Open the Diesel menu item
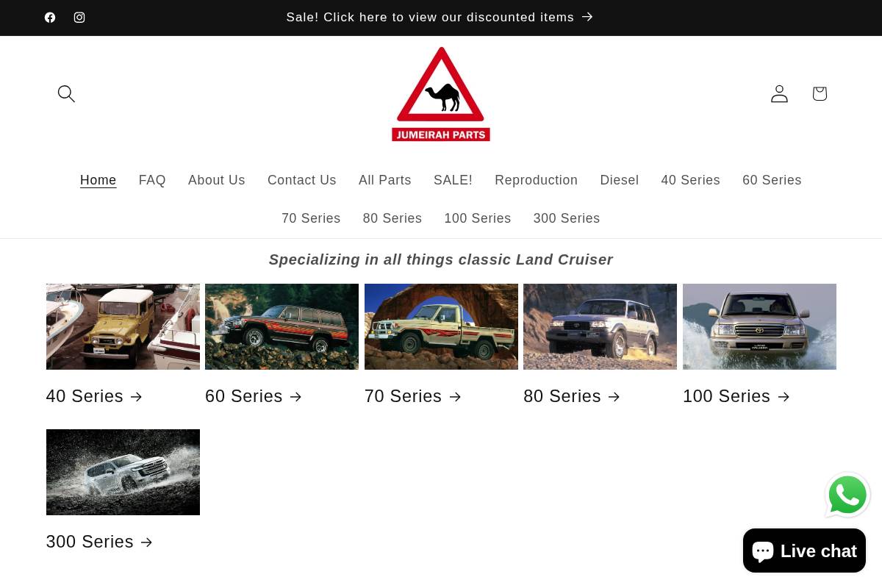The width and height of the screenshot is (882, 588). point(620,180)
